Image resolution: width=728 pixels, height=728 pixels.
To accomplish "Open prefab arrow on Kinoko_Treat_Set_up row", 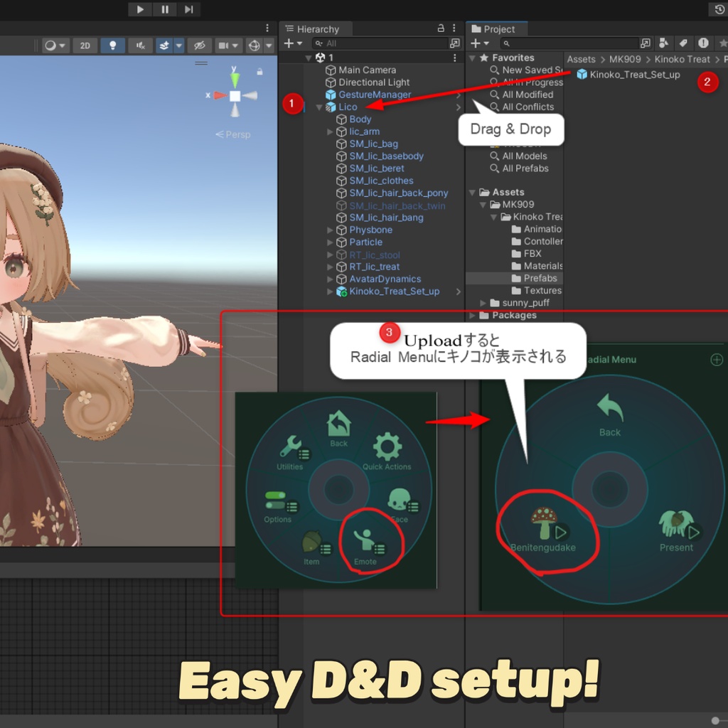I will (459, 291).
